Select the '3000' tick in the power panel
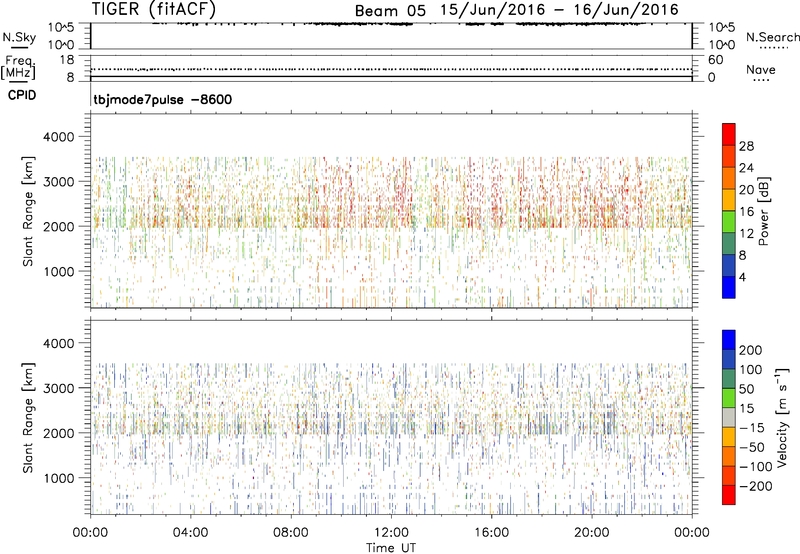The height and width of the screenshot is (554, 800). click(59, 182)
